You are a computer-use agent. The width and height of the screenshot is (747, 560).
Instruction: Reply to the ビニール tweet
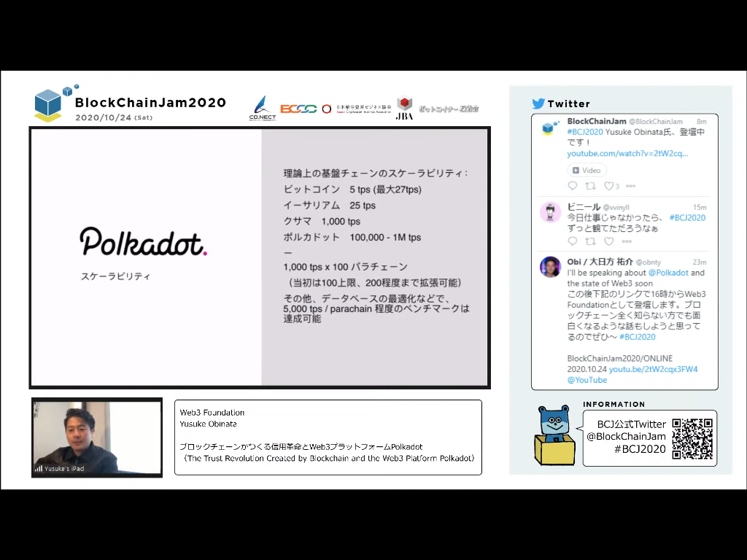tap(573, 241)
